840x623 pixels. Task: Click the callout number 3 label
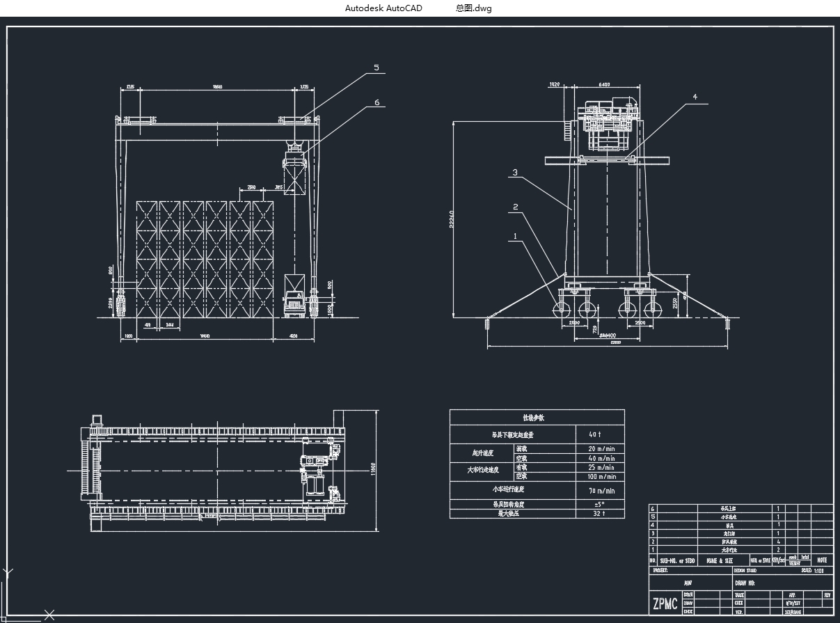click(x=514, y=172)
